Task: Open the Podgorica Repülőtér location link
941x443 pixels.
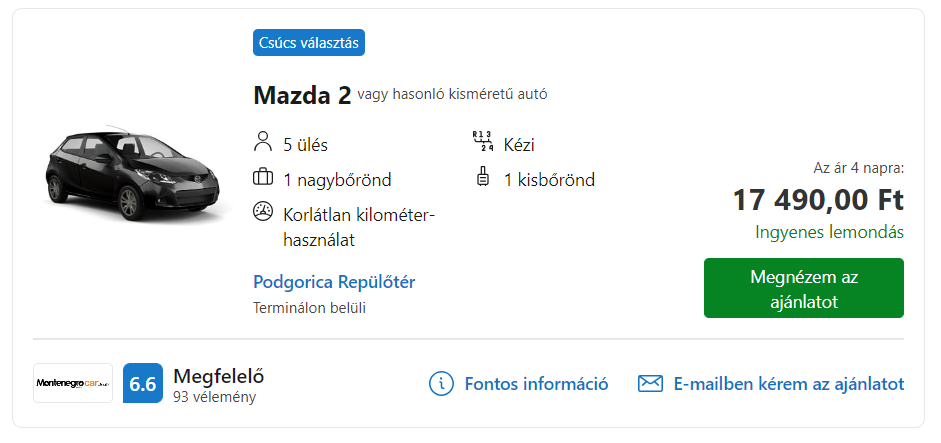Action: click(x=334, y=282)
